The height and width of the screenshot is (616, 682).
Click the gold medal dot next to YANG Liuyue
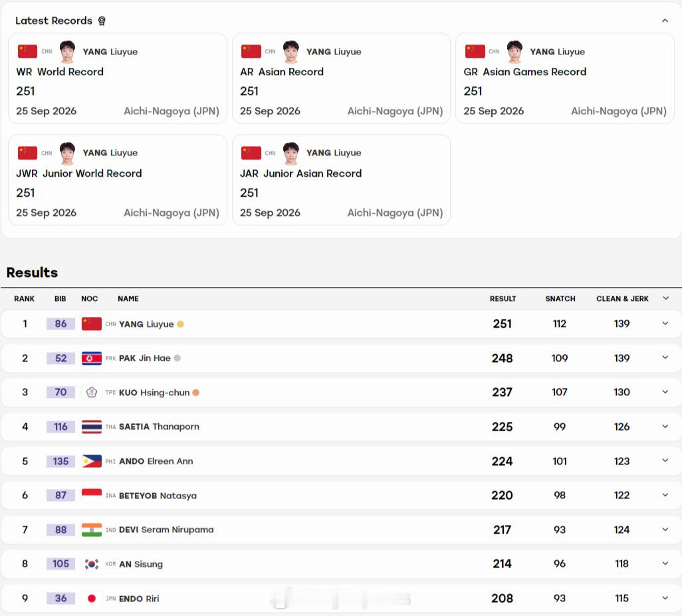coord(181,324)
